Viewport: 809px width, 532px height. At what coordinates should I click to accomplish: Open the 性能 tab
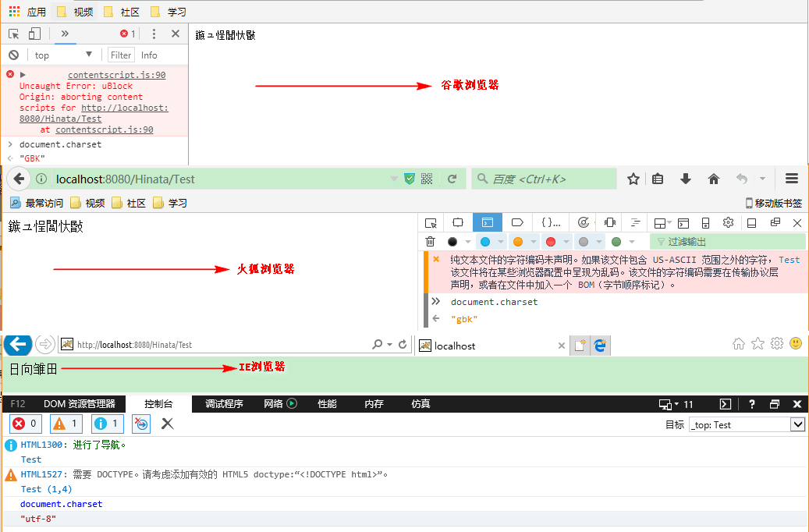(x=327, y=404)
